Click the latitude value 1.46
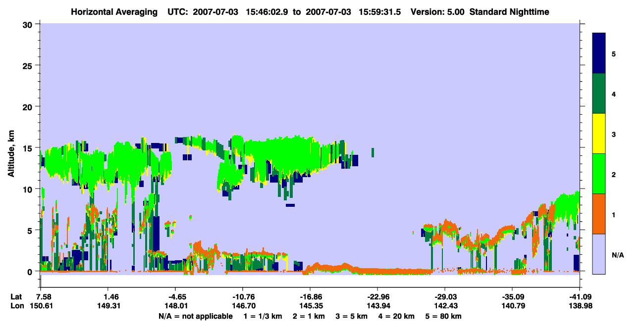This screenshot has width=644, height=330. [108, 297]
